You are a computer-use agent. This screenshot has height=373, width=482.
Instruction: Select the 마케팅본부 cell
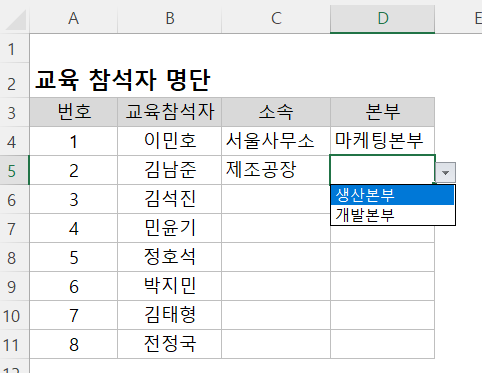point(383,141)
